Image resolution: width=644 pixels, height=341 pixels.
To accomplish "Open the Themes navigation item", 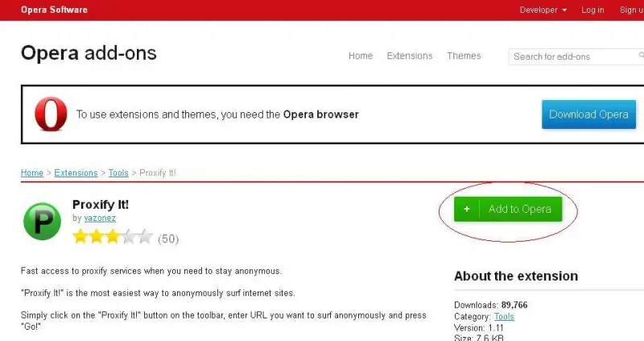I will click(464, 56).
